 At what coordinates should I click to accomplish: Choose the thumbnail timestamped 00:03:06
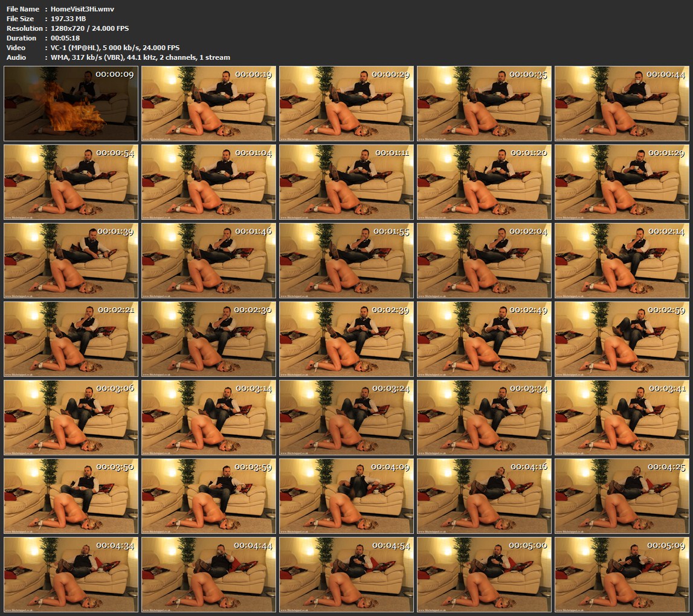(x=71, y=417)
